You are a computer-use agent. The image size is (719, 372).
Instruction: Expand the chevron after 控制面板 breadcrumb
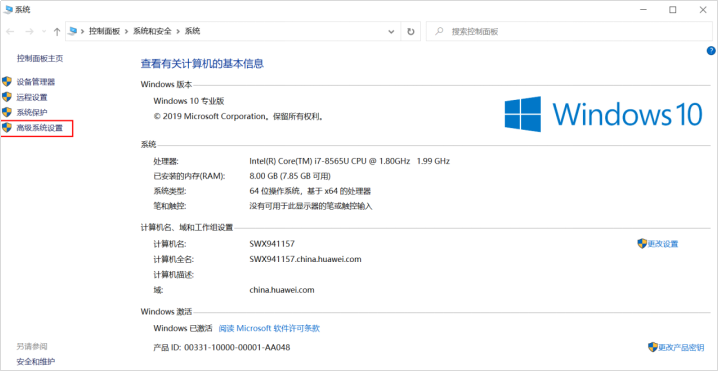(x=127, y=32)
